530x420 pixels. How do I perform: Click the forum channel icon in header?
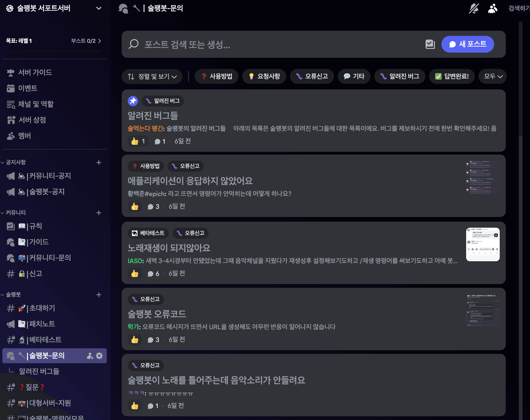tap(123, 8)
